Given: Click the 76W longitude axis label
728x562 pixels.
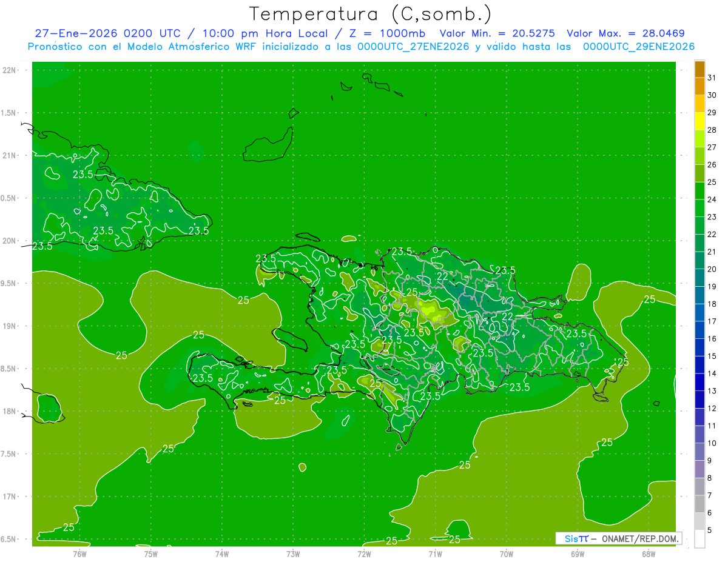Looking at the screenshot, I should (79, 554).
